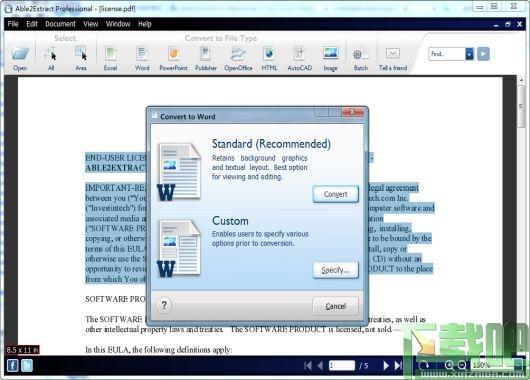Convert to Word from the toolbar
530x380 pixels.
[x=142, y=58]
